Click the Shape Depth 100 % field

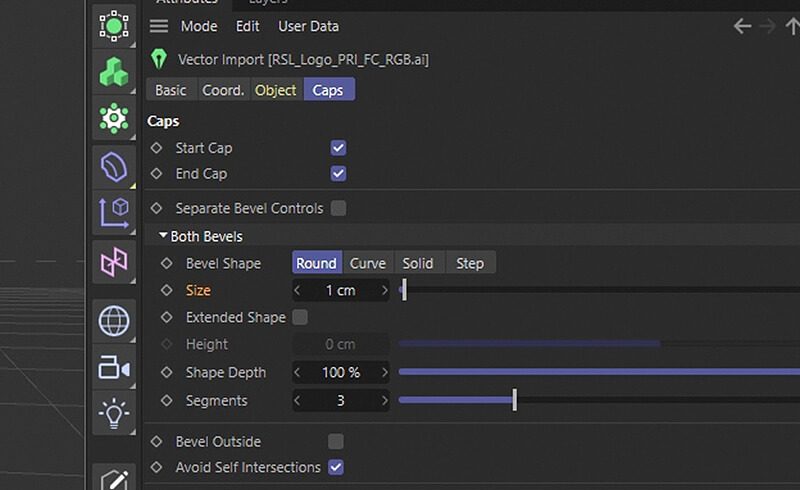tap(341, 373)
